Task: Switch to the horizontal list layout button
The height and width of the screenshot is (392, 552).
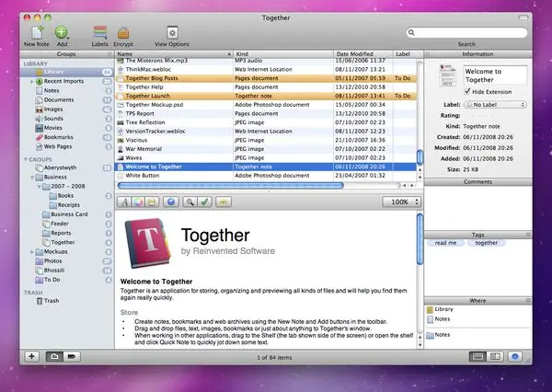Action: pos(477,356)
